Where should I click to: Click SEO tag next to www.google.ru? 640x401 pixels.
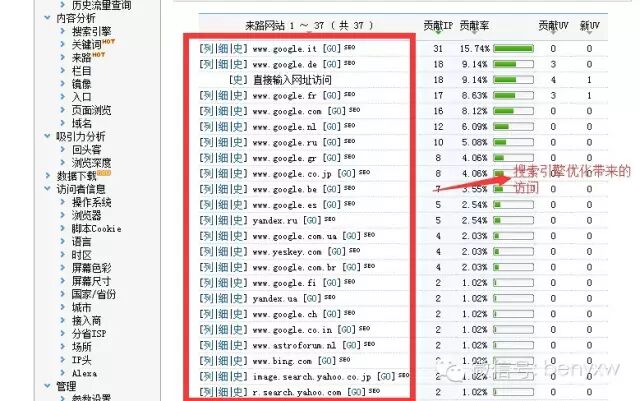(x=349, y=141)
